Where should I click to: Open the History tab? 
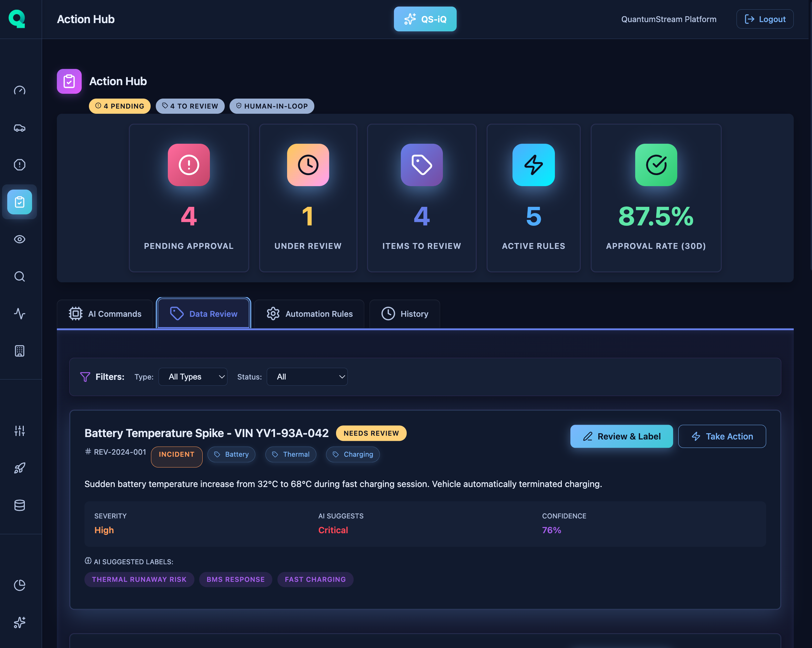[x=405, y=313]
